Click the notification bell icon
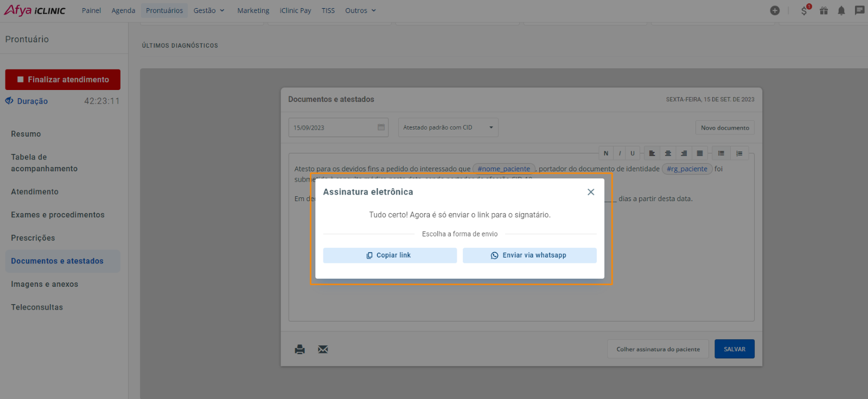 coord(841,10)
